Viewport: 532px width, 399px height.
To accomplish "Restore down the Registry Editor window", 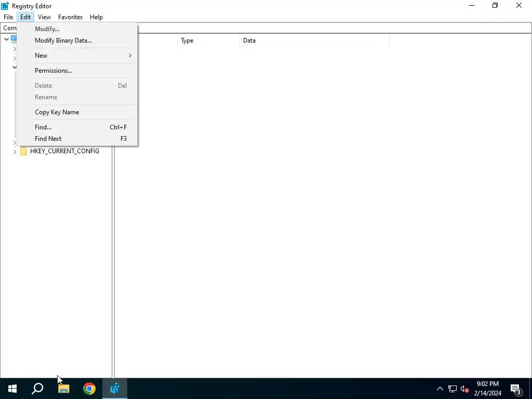I will pyautogui.click(x=495, y=5).
